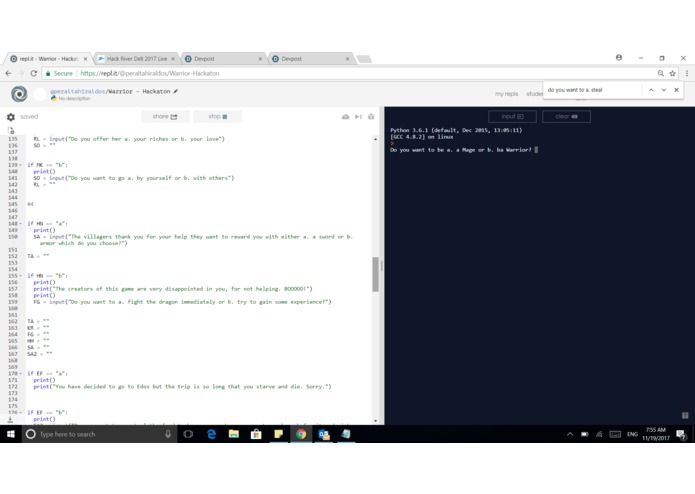Click the console input button
The image size is (695, 494).
[x=512, y=117]
